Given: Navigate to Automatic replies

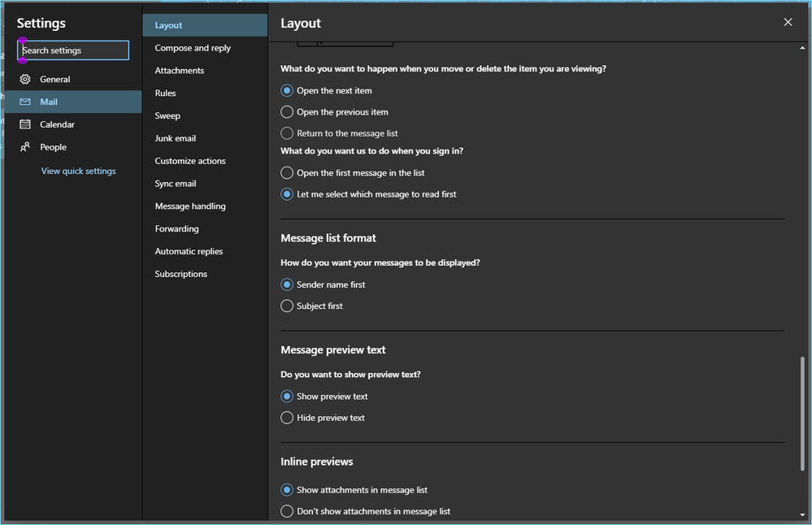Looking at the screenshot, I should click(x=189, y=252).
